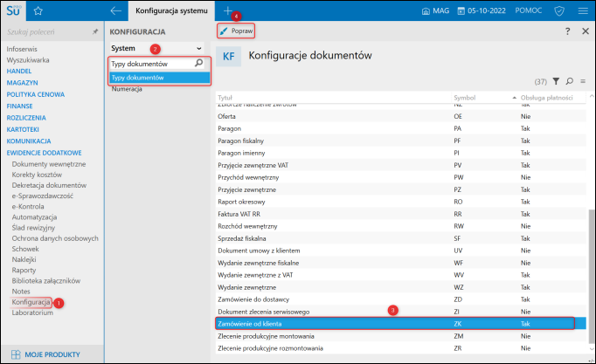Open Konfiguracja in sidebar
The height and width of the screenshot is (364, 596).
[31, 302]
